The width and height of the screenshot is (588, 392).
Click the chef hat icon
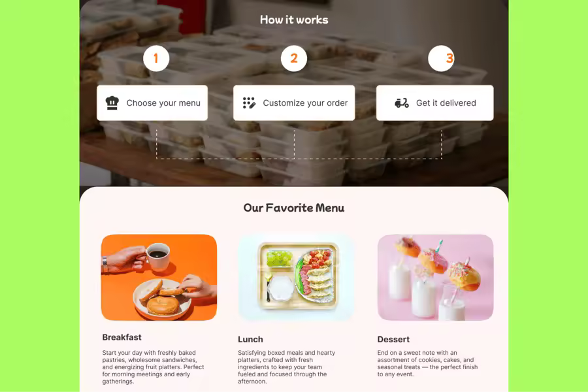(112, 103)
